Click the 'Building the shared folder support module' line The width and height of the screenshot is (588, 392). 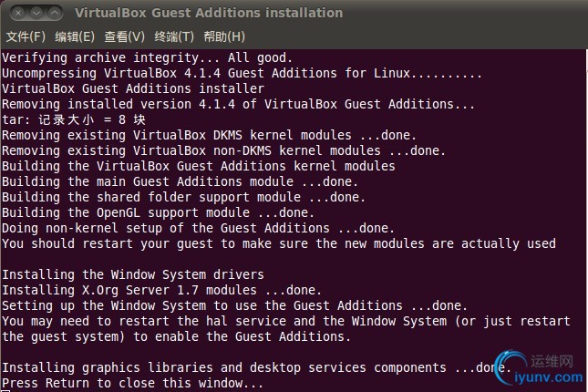182,197
